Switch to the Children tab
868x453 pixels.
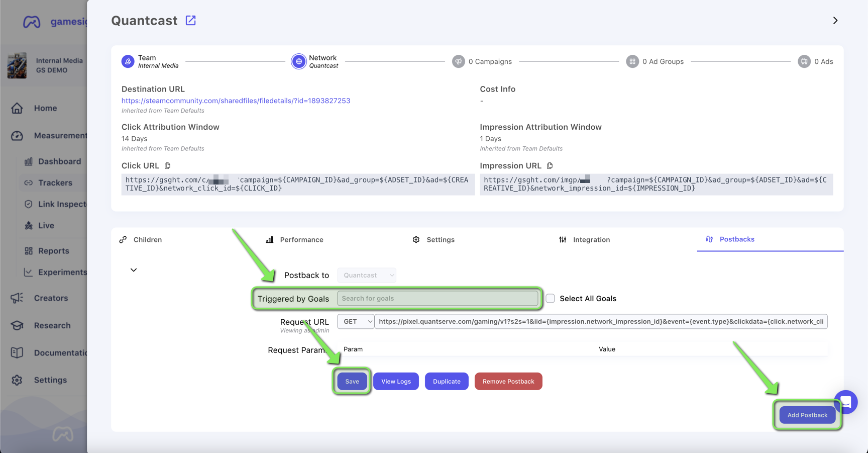pos(141,240)
